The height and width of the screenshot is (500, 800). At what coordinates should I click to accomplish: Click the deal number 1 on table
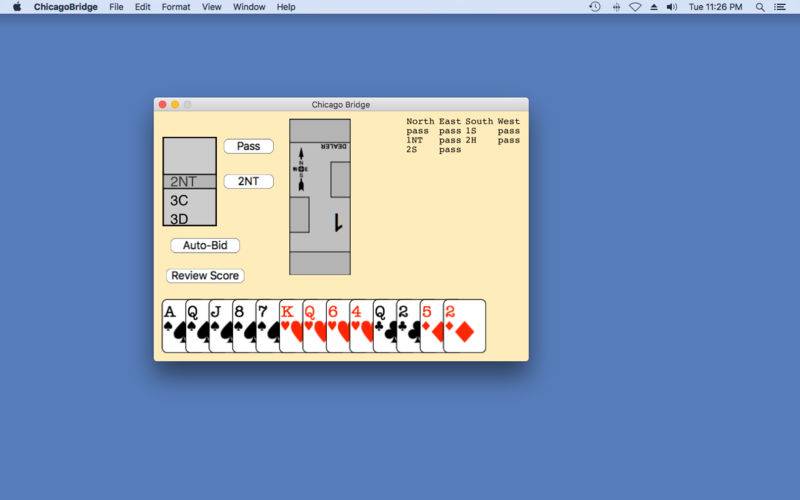click(x=337, y=222)
